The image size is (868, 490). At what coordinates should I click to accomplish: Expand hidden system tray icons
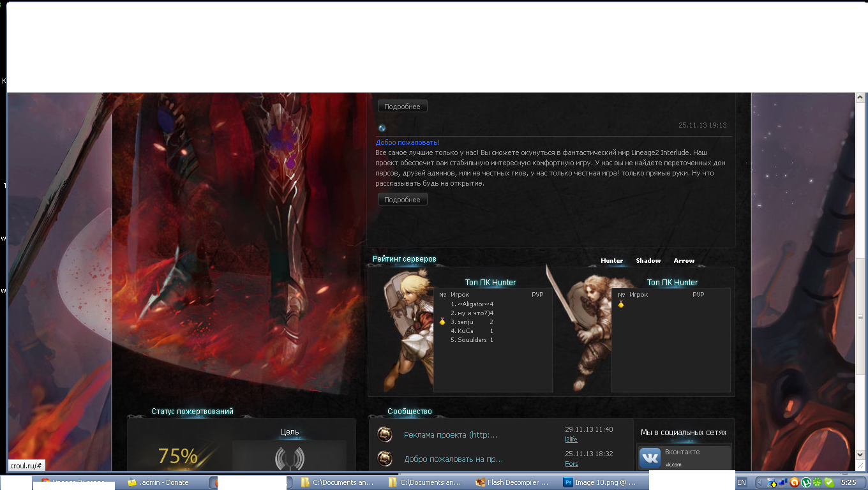click(759, 483)
